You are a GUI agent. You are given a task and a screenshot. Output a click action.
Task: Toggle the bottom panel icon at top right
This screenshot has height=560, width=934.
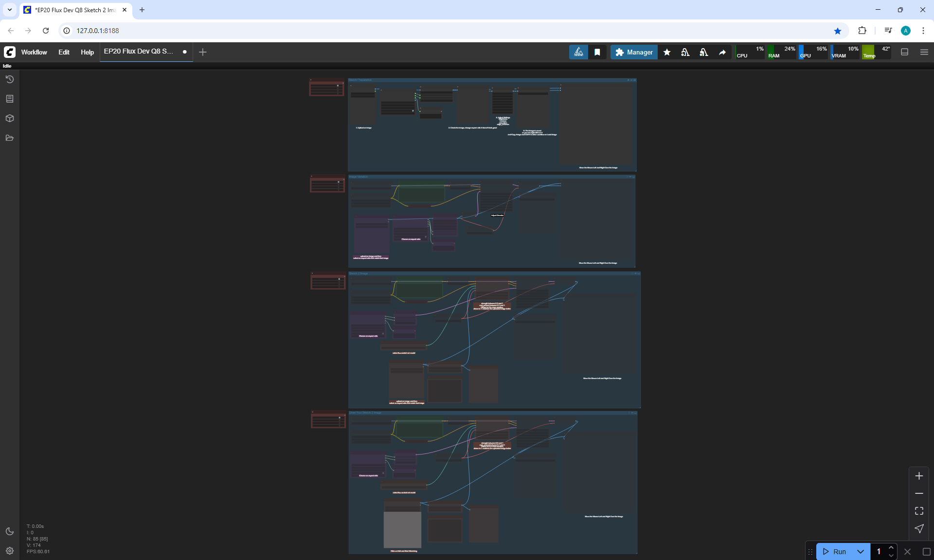pyautogui.click(x=905, y=52)
